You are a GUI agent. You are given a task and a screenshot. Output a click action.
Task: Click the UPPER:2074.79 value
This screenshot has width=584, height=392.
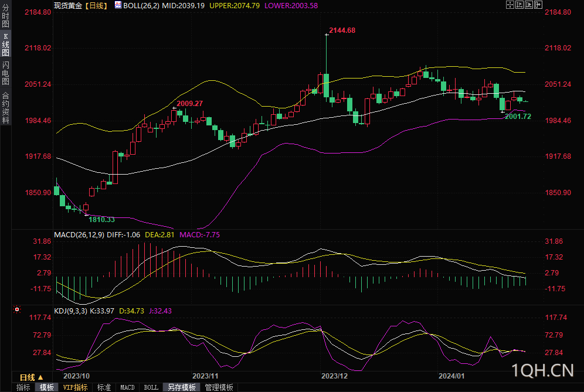pyautogui.click(x=235, y=6)
